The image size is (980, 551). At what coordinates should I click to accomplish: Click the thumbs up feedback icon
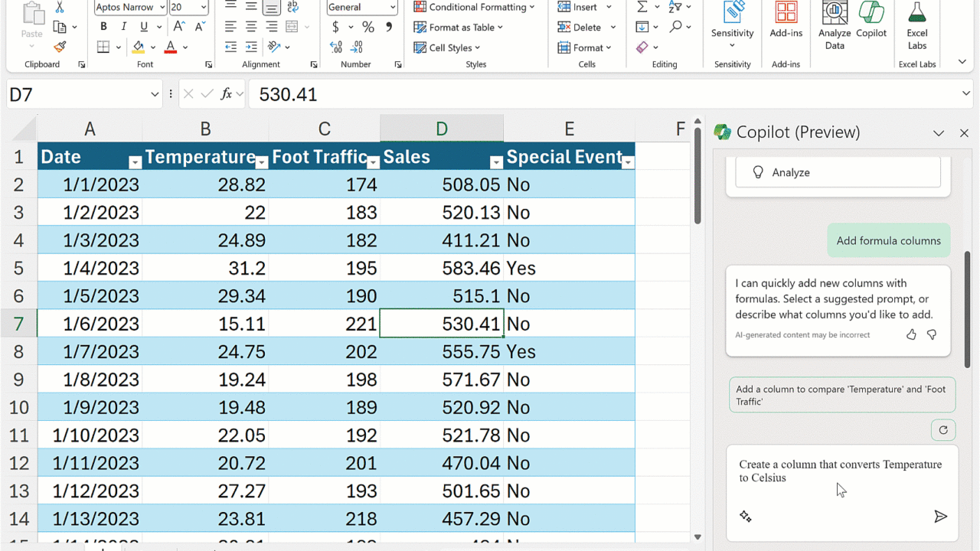pyautogui.click(x=911, y=334)
